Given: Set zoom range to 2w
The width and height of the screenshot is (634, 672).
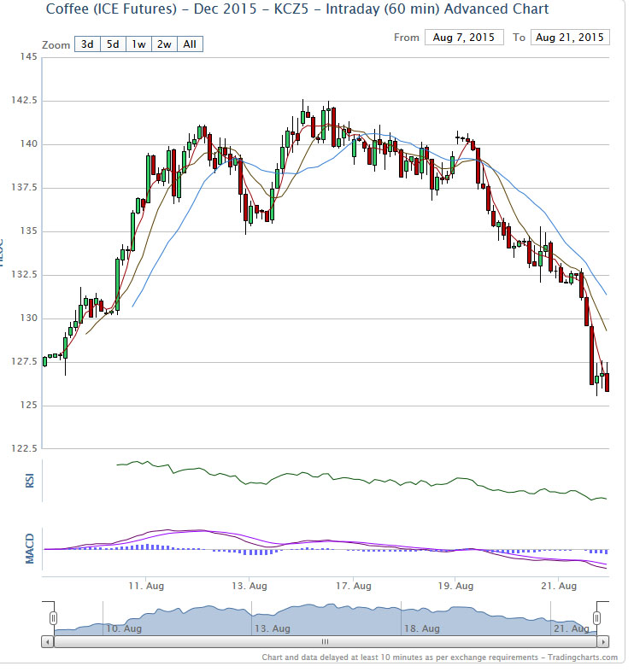Looking at the screenshot, I should click(164, 44).
